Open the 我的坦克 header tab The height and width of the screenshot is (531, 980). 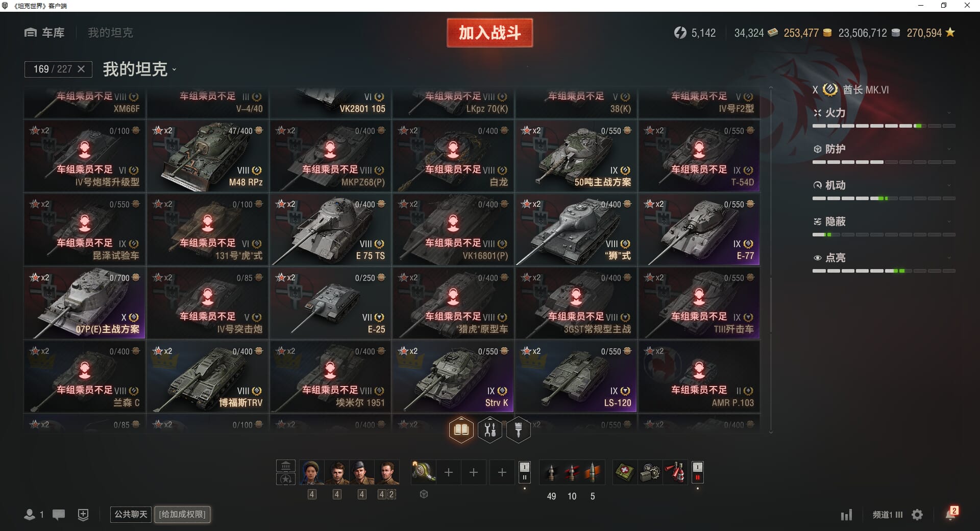[110, 33]
